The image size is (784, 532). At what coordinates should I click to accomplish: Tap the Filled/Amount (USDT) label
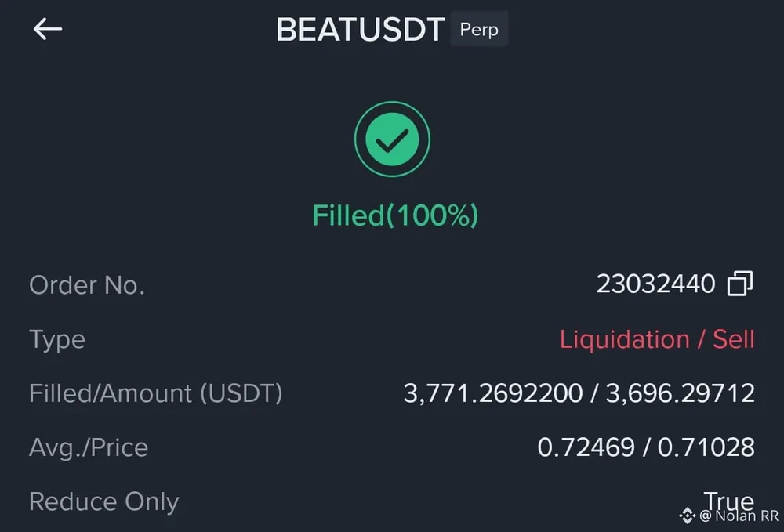coord(155,393)
